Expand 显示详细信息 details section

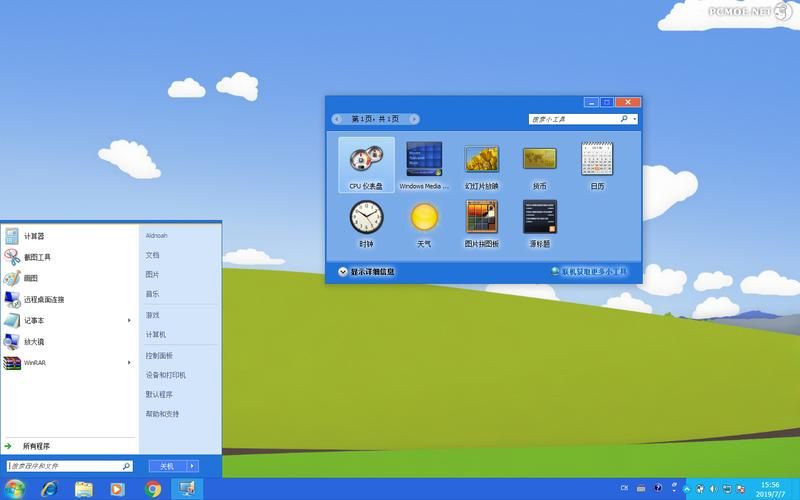pos(366,272)
